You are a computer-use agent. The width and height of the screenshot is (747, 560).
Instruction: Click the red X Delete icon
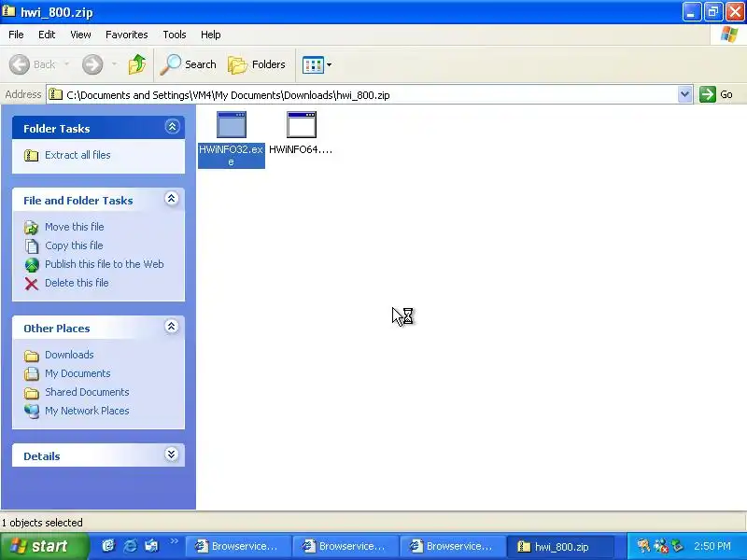[x=32, y=284]
